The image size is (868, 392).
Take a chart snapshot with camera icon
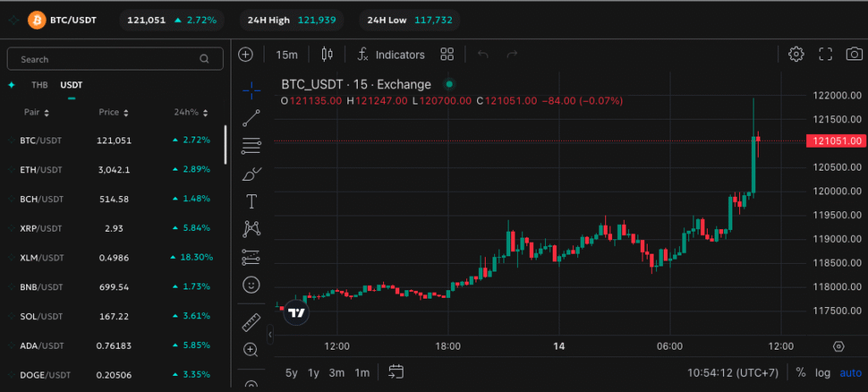click(x=854, y=53)
